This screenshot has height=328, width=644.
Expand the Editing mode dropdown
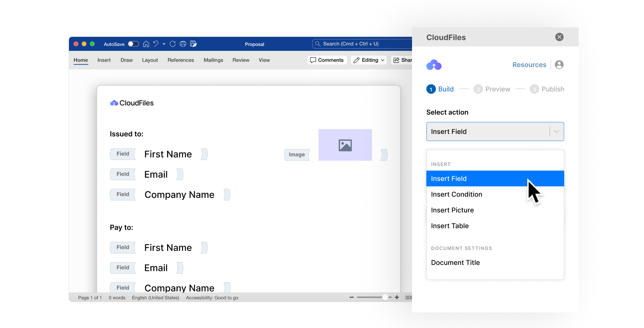coord(369,60)
